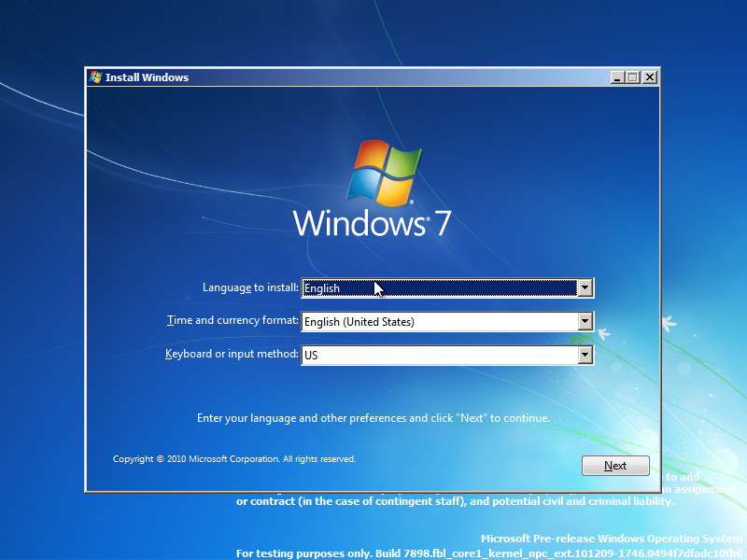Click the colorful Windows flag logo
The width and height of the screenshot is (747, 560).
click(x=384, y=173)
